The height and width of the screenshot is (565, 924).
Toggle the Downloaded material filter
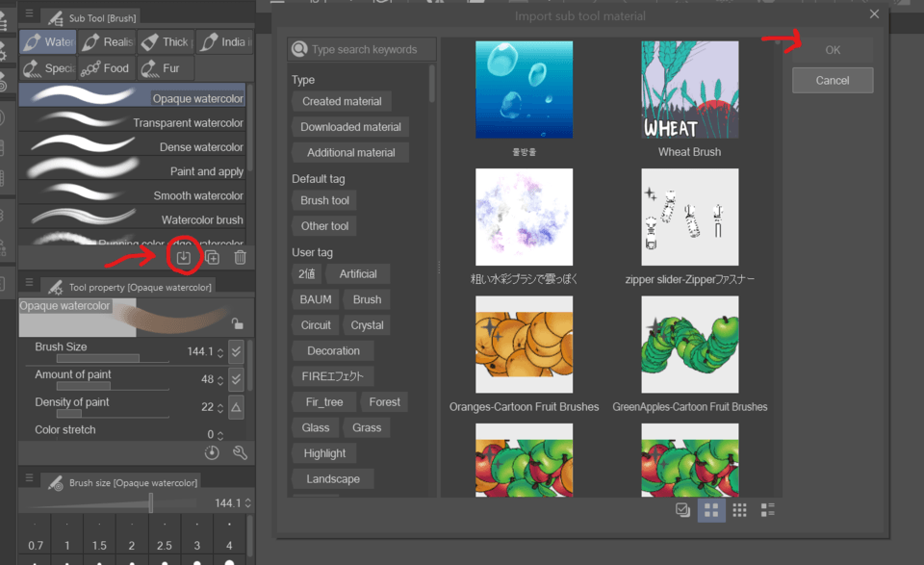click(350, 127)
